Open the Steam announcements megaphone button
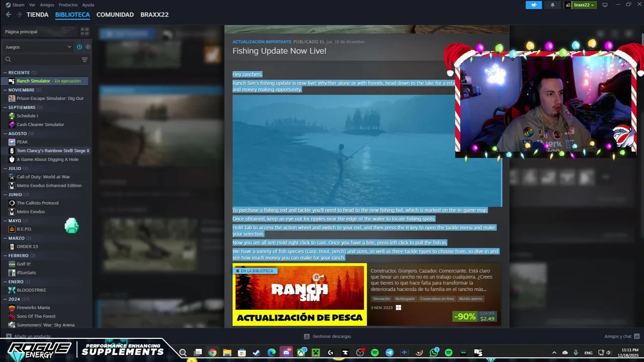 click(x=534, y=5)
